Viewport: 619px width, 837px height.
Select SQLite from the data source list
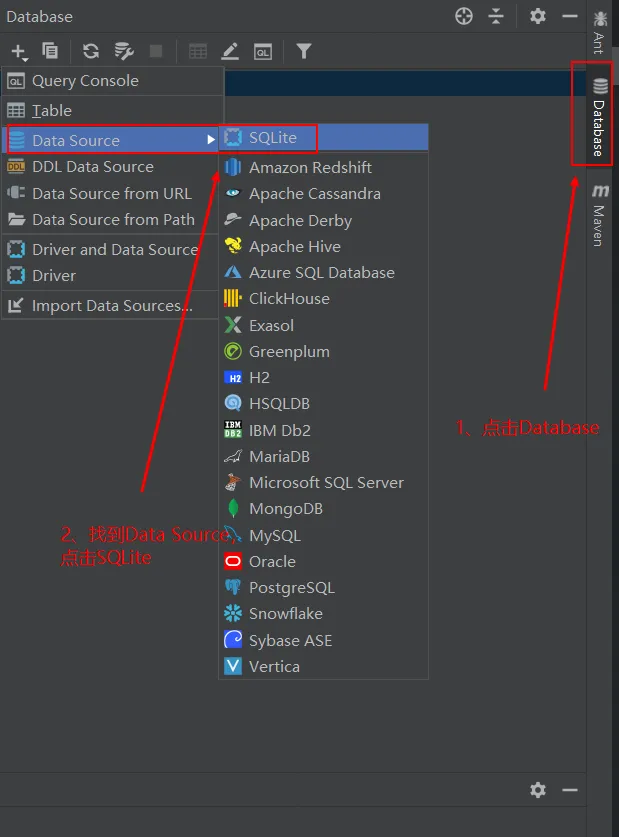tap(273, 138)
